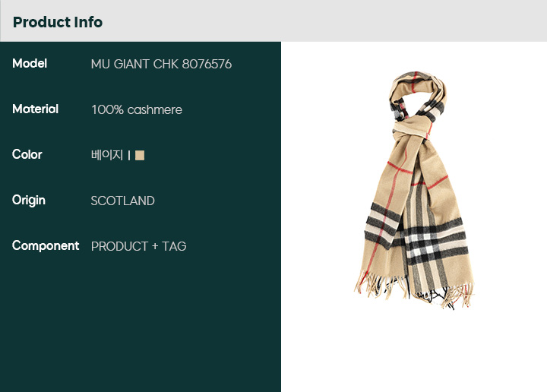This screenshot has height=392, width=547.
Task: Click the Origin label
Action: 29,201
